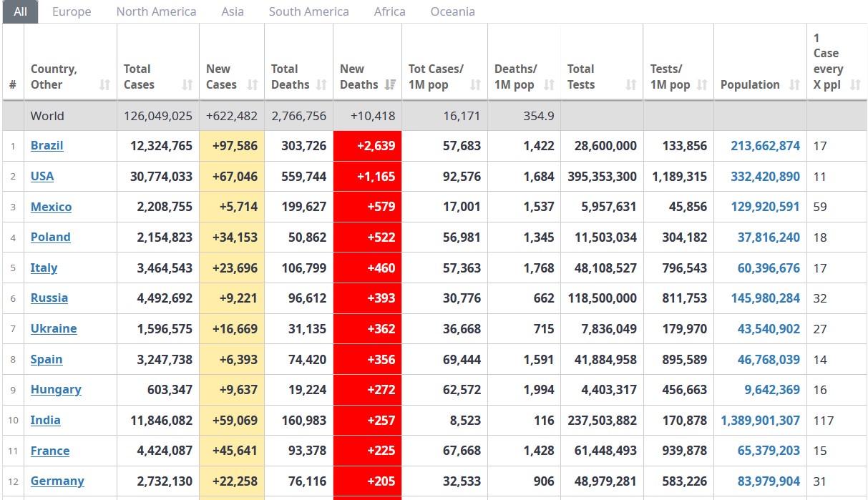Sort by Tot Cases/1M pop icon
868x500 pixels.
point(476,84)
